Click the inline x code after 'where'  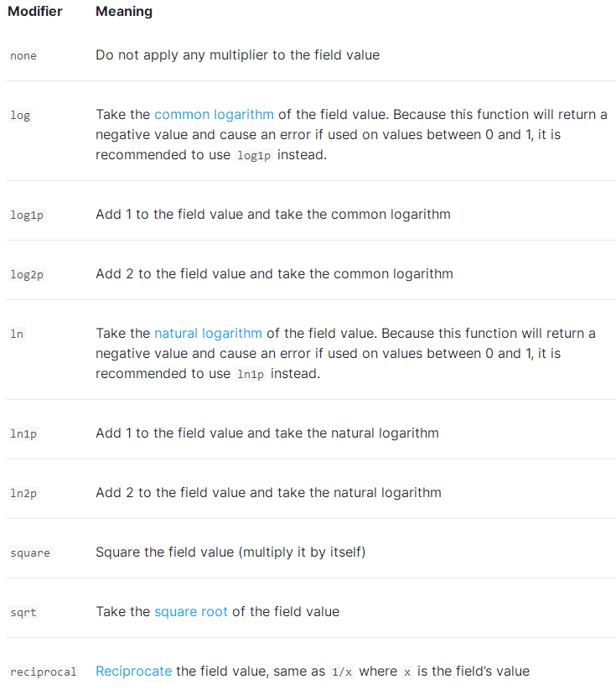tap(407, 672)
